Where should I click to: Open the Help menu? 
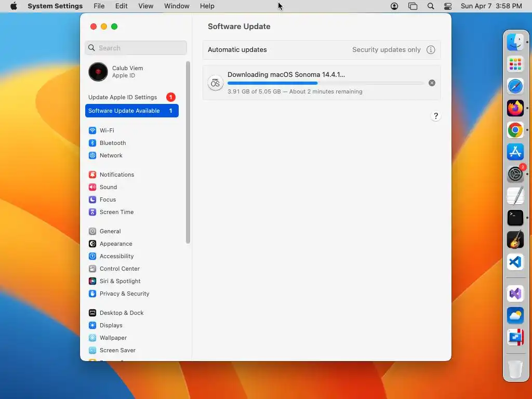point(207,6)
